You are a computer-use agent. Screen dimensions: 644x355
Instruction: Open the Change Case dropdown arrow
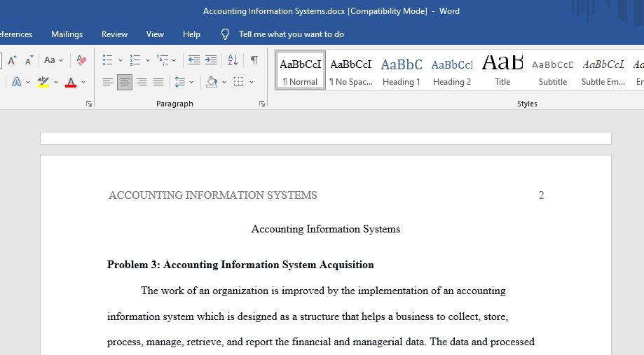click(61, 60)
